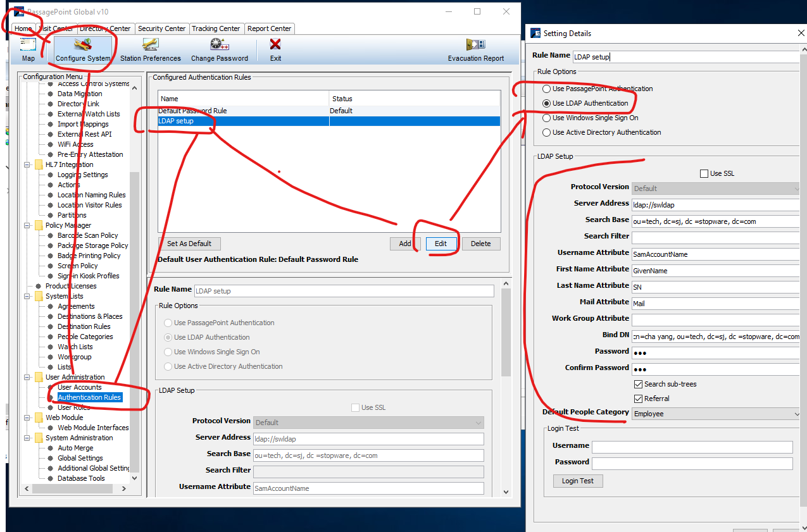Viewport: 807px width, 532px height.
Task: Select Use LDAP Authentication in Setting Details
Action: point(547,103)
